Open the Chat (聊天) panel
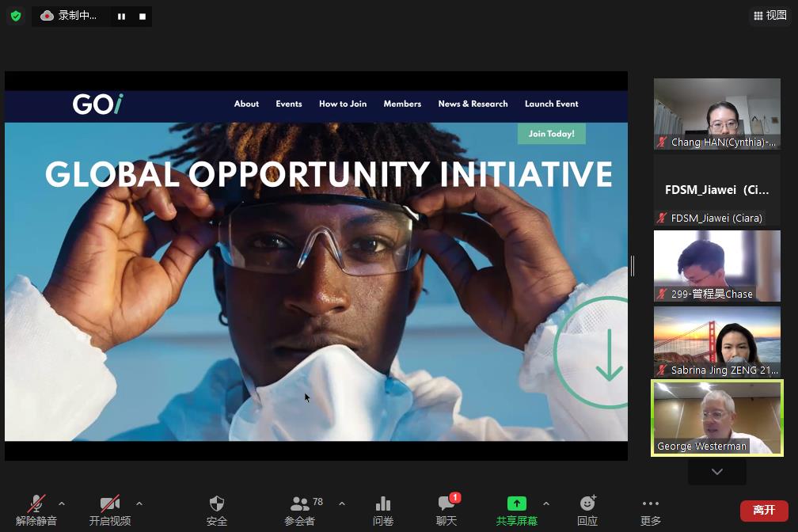 point(446,510)
